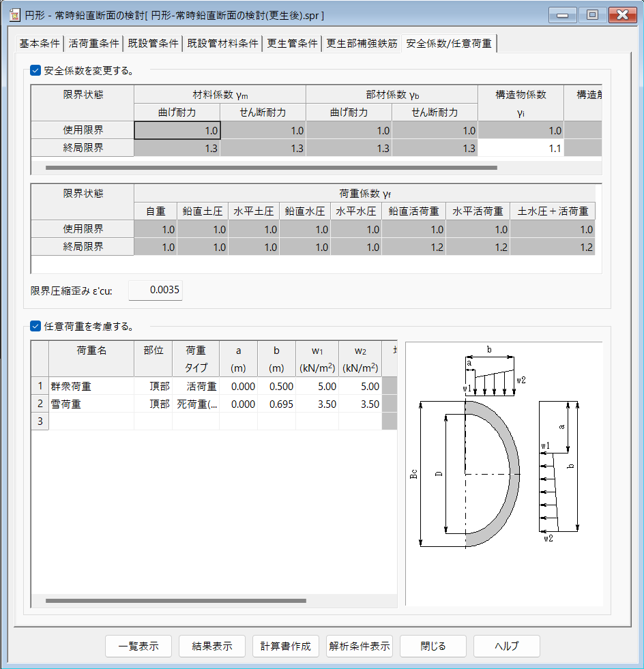
Task: Click 終局限界 鉛直活荷重 factor 1.2
Action: point(413,247)
